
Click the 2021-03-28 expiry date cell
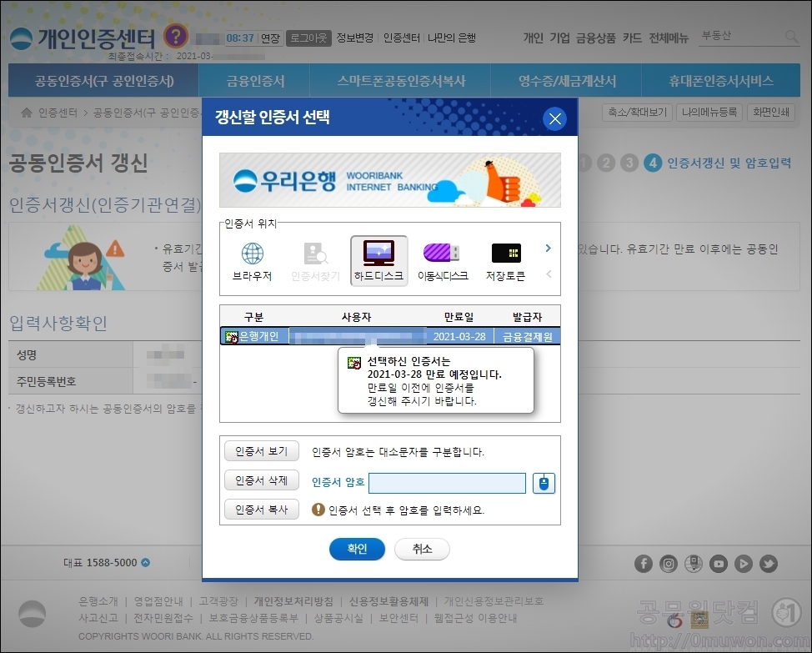[459, 337]
